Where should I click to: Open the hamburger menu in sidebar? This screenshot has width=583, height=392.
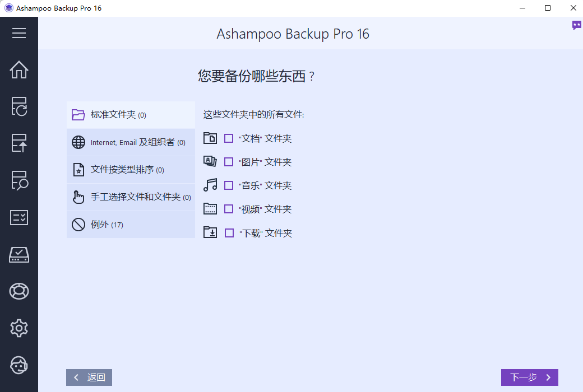[x=19, y=33]
